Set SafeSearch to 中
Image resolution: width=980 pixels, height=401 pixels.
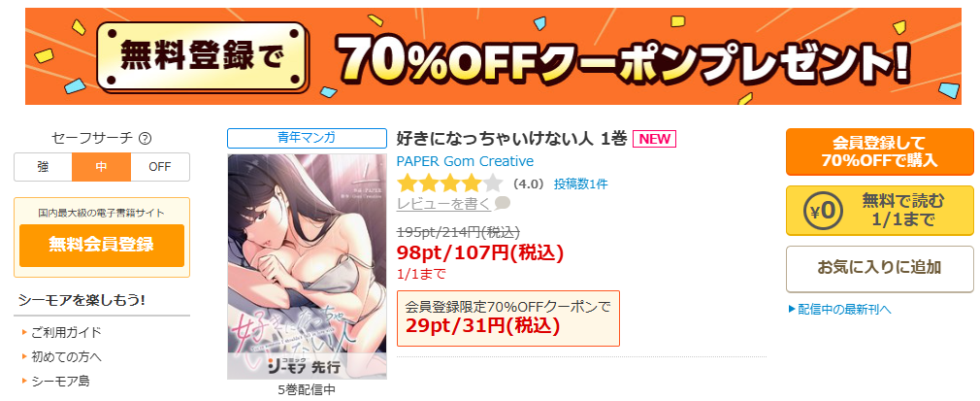pyautogui.click(x=101, y=167)
